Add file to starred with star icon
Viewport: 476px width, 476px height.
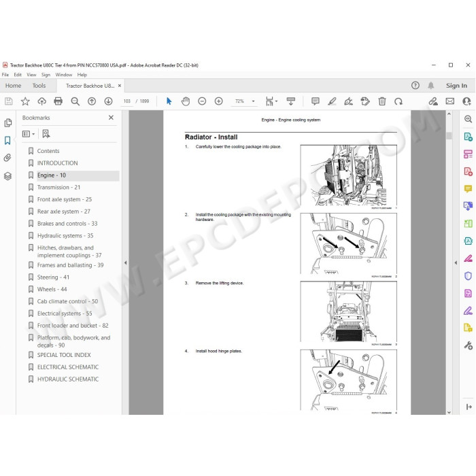[x=25, y=101]
